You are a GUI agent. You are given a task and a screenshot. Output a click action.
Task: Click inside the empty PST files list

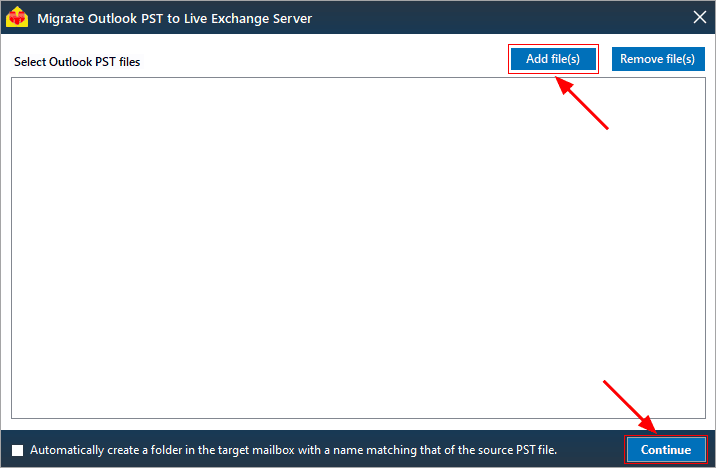(x=358, y=248)
